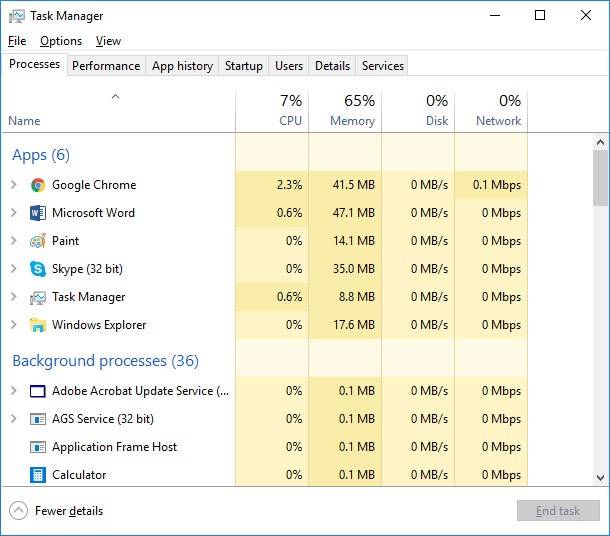
Task: Click Word's 47.1 MB memory value
Action: (x=354, y=213)
